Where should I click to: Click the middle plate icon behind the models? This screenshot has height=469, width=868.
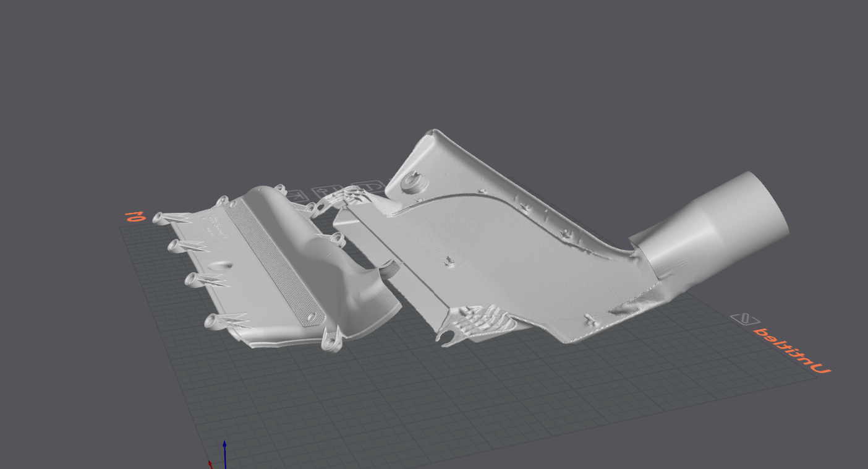pyautogui.click(x=327, y=191)
